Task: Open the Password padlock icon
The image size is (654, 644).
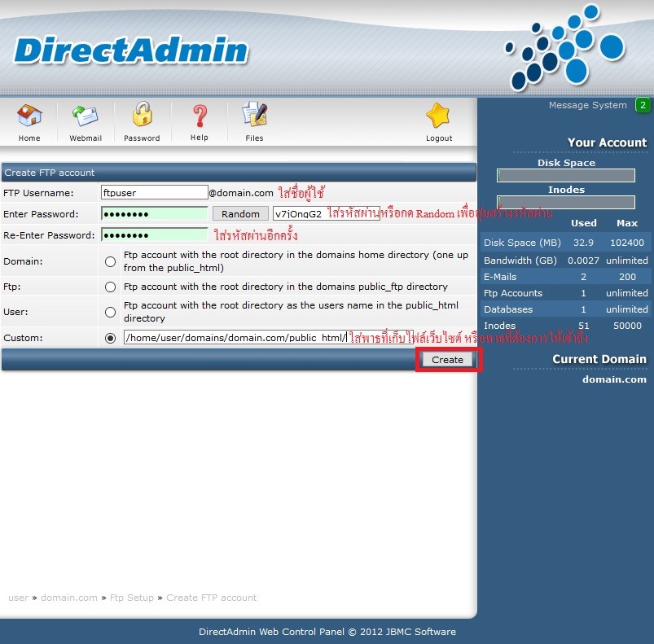Action: (x=143, y=114)
